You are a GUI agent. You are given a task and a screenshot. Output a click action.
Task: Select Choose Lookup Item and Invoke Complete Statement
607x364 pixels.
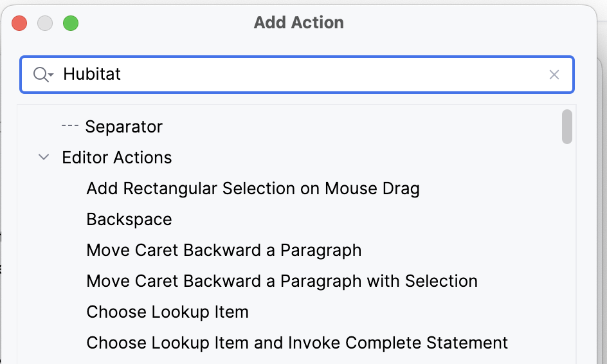(x=297, y=343)
